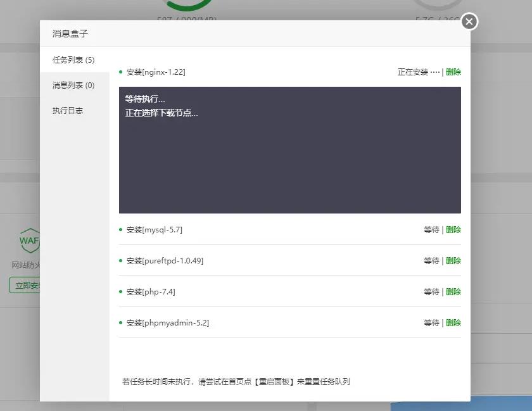Click green status dot beside nginx-1.22 task
The width and height of the screenshot is (532, 411).
pyautogui.click(x=122, y=72)
